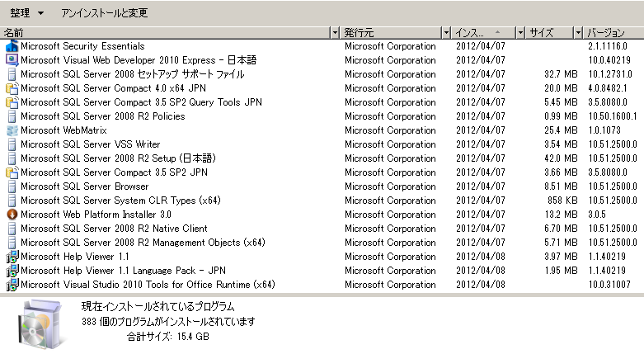This screenshot has height=354, width=644.
Task: Click the Microsoft Help Viewer 1.1 icon
Action: 12,257
